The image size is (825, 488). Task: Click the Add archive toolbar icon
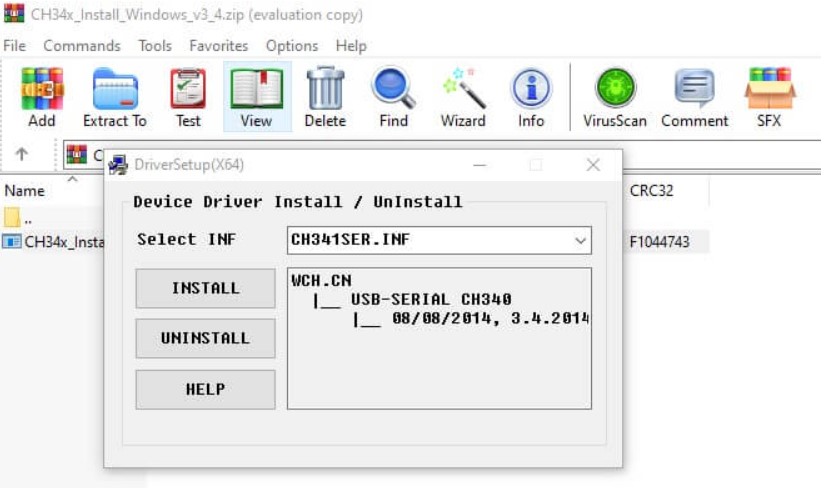click(42, 97)
